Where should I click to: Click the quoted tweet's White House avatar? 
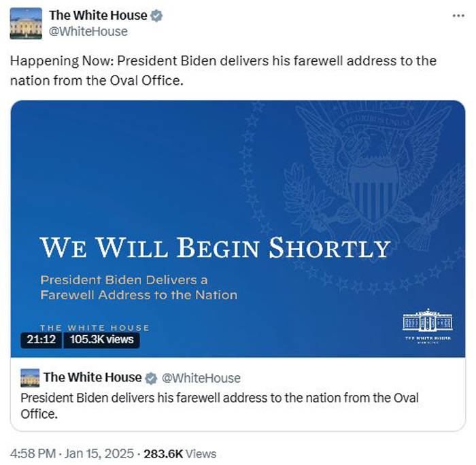coord(30,378)
